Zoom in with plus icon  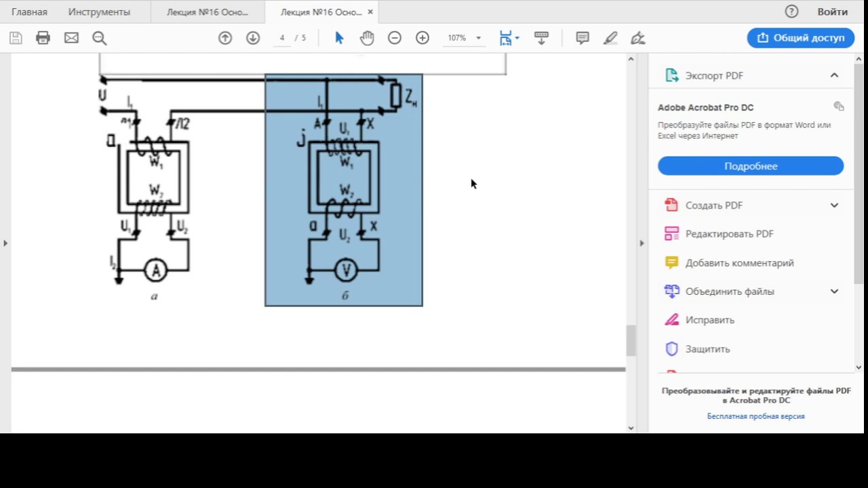point(422,38)
